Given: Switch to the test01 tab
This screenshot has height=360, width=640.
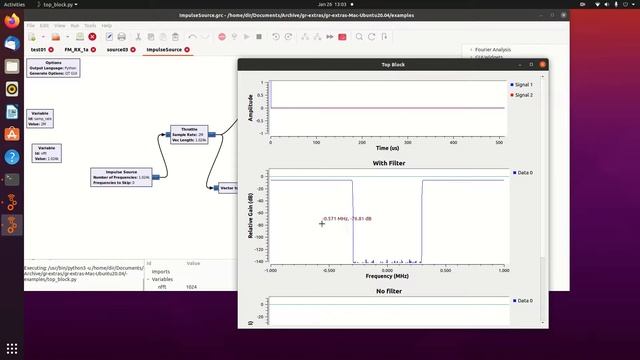Looking at the screenshot, I should (x=38, y=49).
